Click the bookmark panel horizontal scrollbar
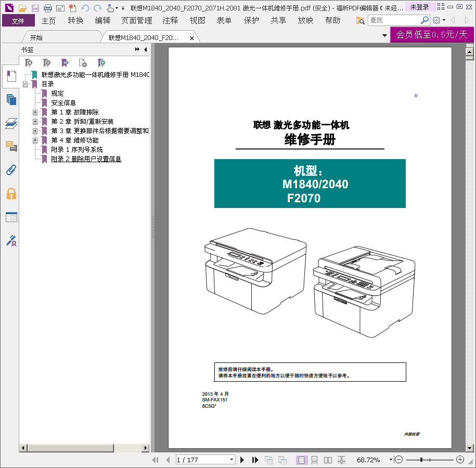The height and width of the screenshot is (468, 476). pos(70,448)
